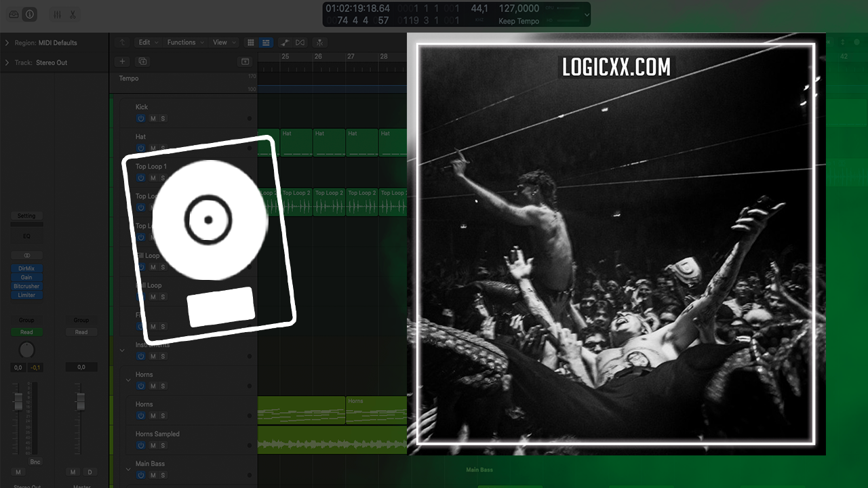This screenshot has height=488, width=868.
Task: Click the duplicate track icon
Action: (142, 61)
